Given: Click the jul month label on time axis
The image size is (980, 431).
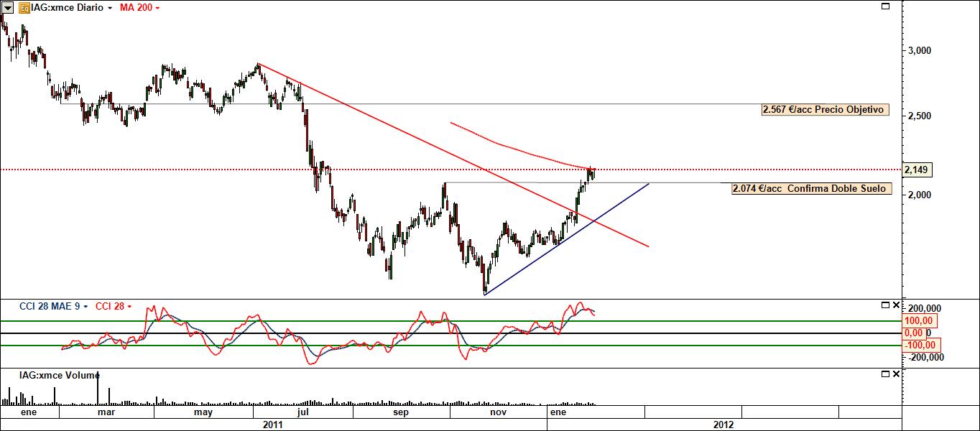Looking at the screenshot, I should coord(302,412).
